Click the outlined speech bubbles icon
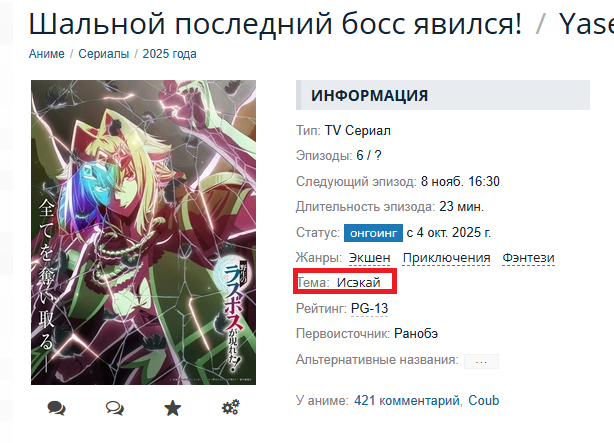The width and height of the screenshot is (614, 443). tap(115, 408)
